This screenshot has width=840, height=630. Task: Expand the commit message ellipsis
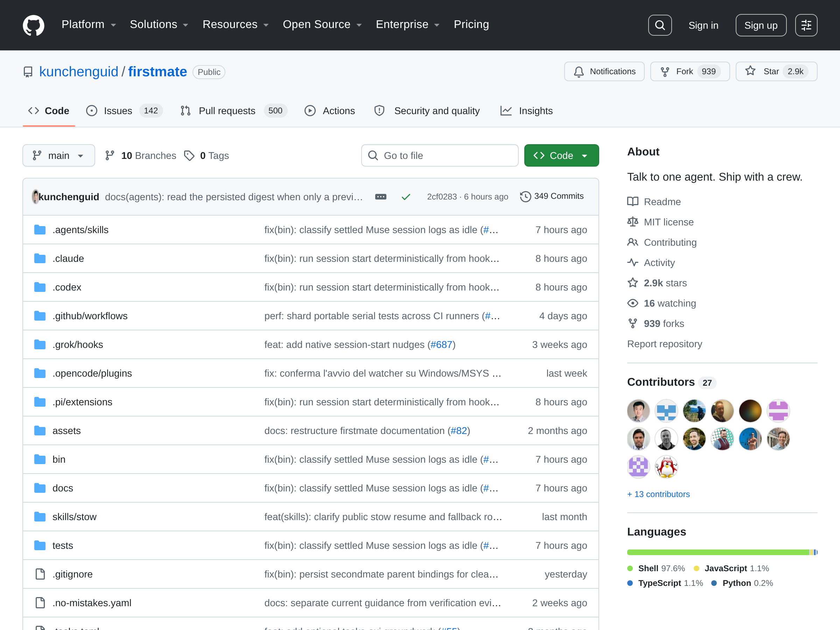[380, 197]
